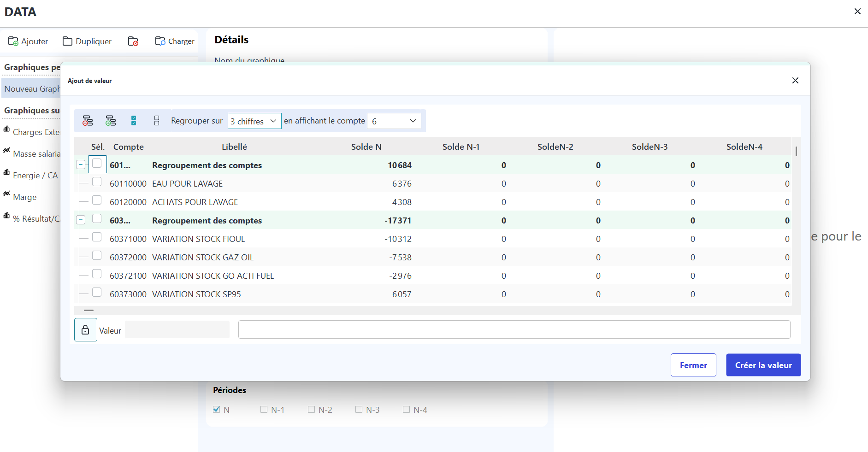Expand all account groups icon
This screenshot has width=868, height=452.
tap(111, 121)
